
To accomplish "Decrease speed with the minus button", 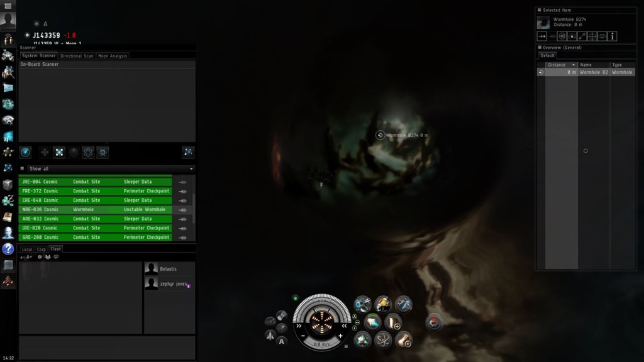I will coord(303,336).
